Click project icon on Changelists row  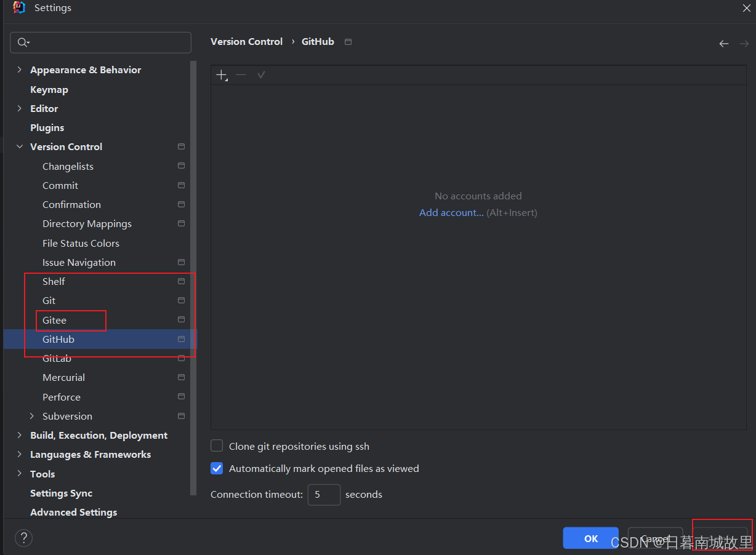(x=181, y=166)
